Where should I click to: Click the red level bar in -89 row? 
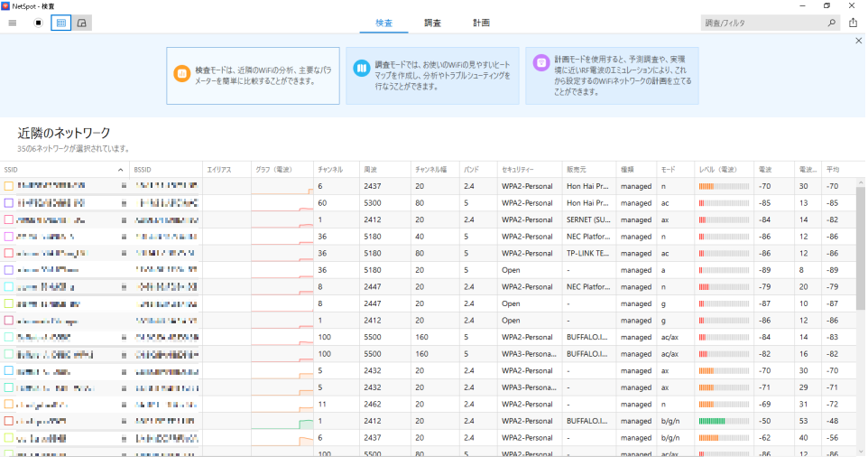coord(724,270)
